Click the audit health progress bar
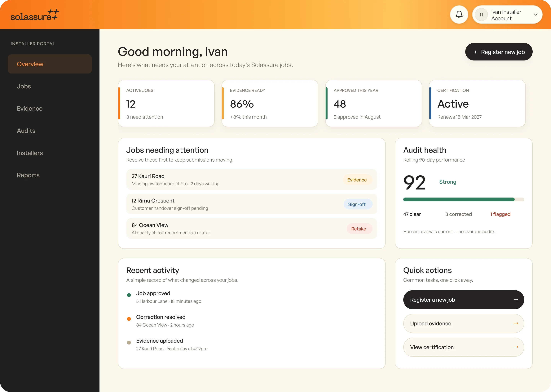The image size is (551, 392). (x=463, y=199)
